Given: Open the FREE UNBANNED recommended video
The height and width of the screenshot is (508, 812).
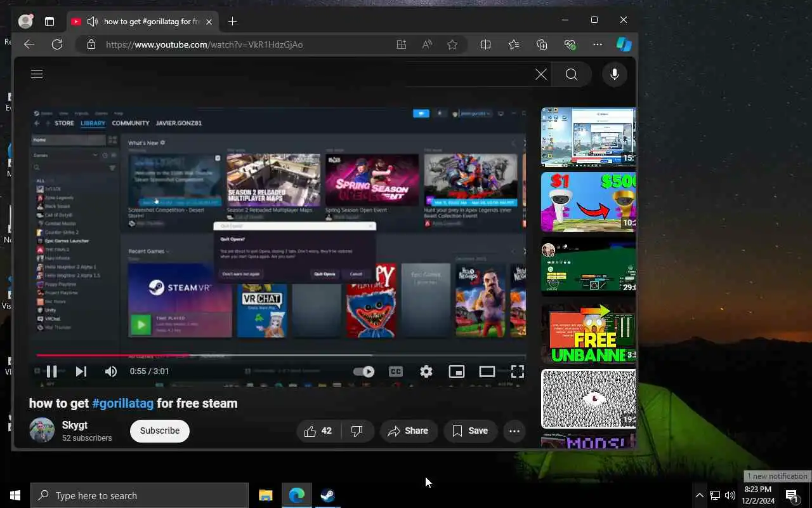Looking at the screenshot, I should tap(588, 333).
